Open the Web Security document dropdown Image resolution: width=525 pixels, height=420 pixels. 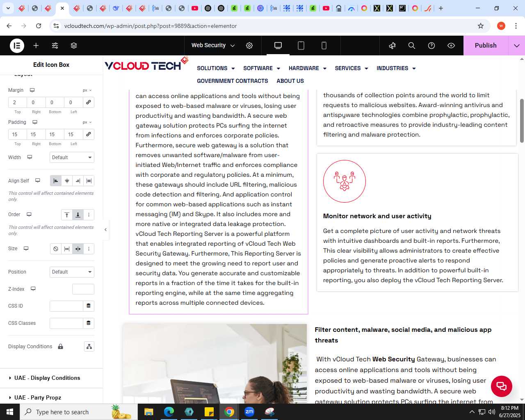213,46
